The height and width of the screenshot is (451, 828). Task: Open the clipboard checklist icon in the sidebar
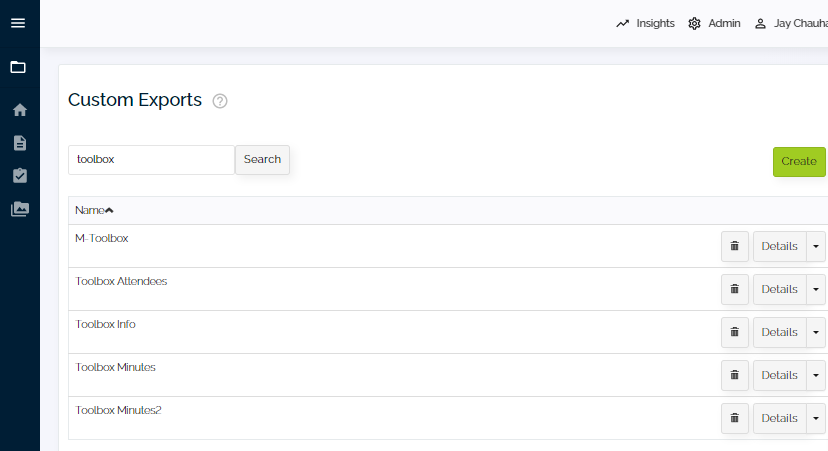pyautogui.click(x=20, y=175)
